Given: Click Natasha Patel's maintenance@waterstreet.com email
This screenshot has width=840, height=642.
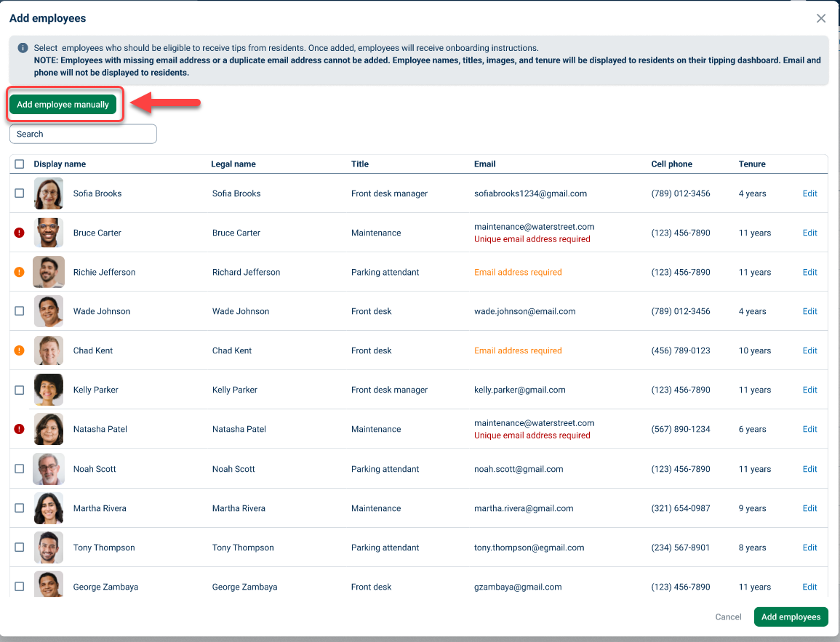Looking at the screenshot, I should [534, 423].
